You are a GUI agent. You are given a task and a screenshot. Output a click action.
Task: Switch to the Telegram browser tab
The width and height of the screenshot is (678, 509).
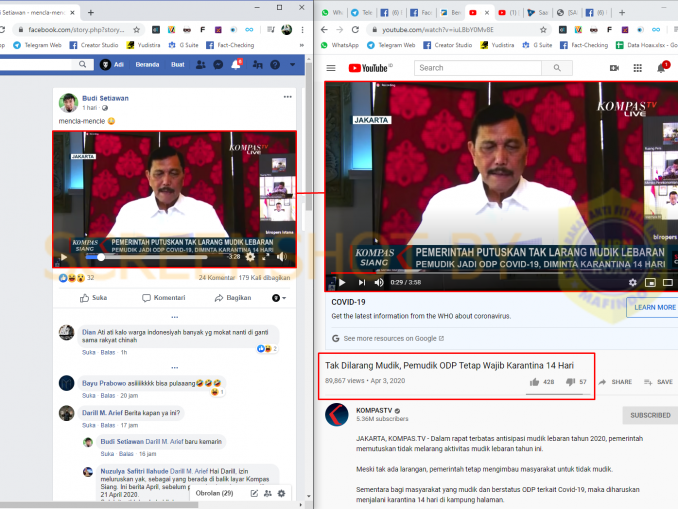(361, 13)
